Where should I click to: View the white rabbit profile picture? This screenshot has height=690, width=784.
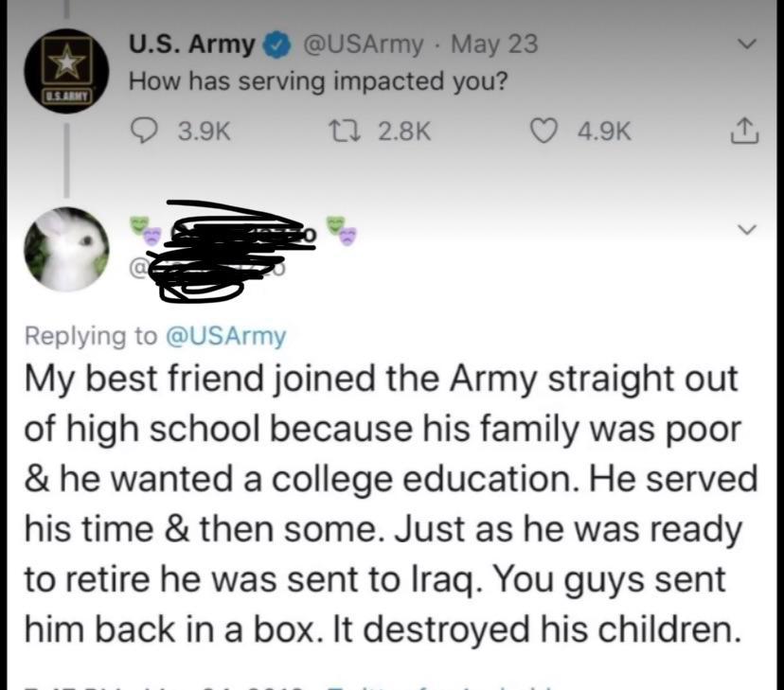66,248
